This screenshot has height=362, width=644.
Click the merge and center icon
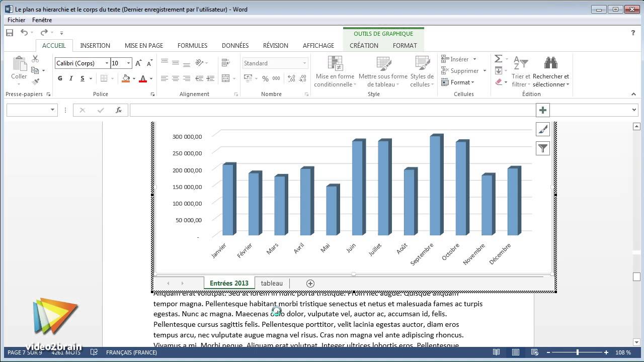[x=225, y=78]
